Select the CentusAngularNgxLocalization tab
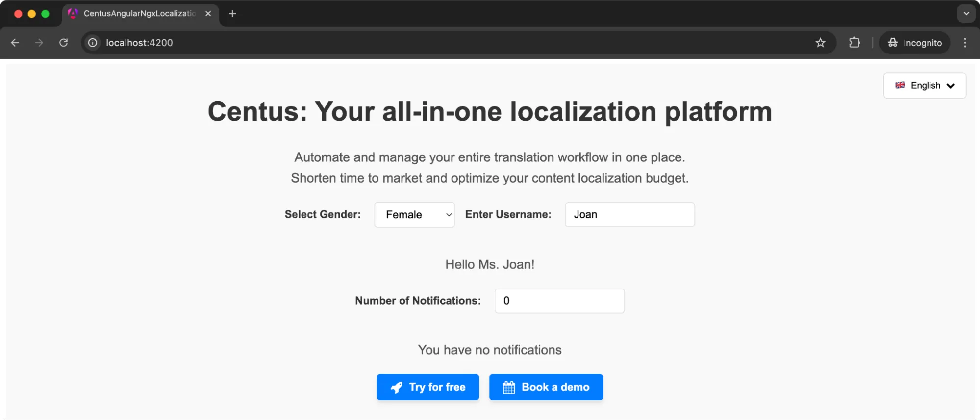Image resolution: width=980 pixels, height=420 pixels. pos(140,14)
